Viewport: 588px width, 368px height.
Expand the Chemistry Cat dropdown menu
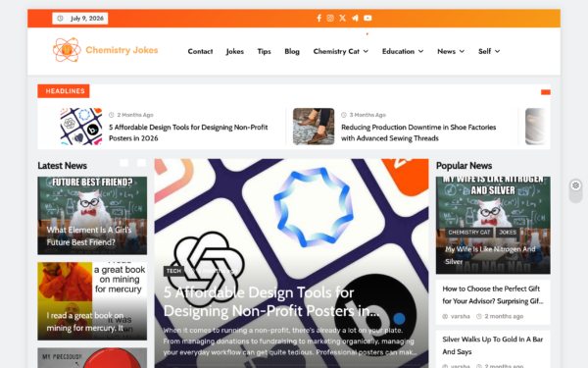coord(341,51)
